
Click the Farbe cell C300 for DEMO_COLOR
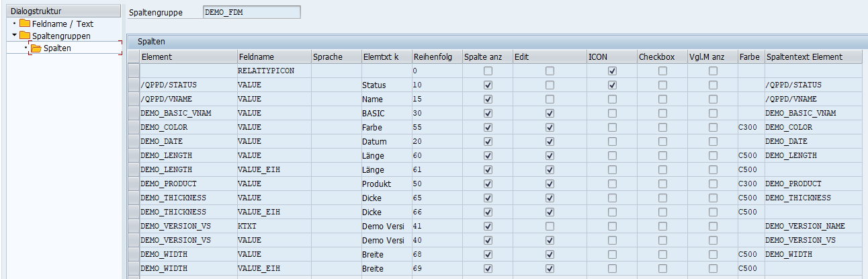[x=750, y=128]
